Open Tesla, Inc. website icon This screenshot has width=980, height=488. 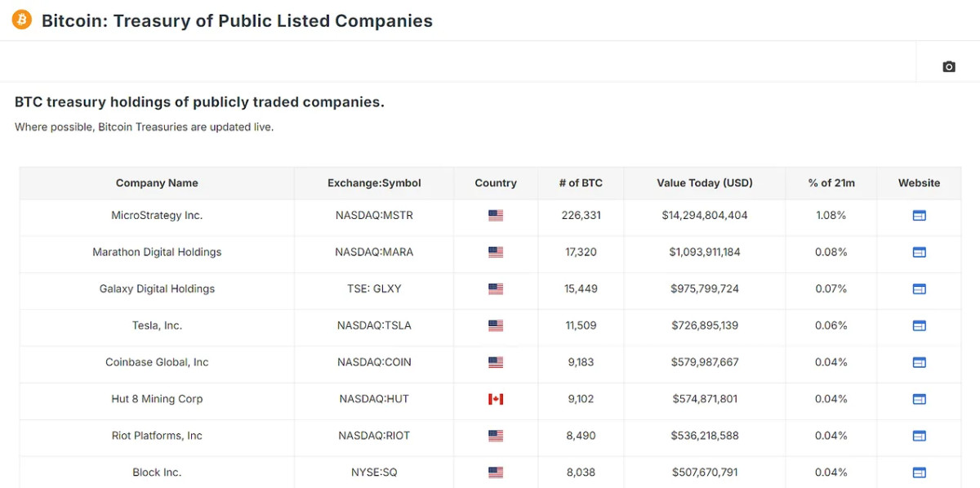(919, 325)
